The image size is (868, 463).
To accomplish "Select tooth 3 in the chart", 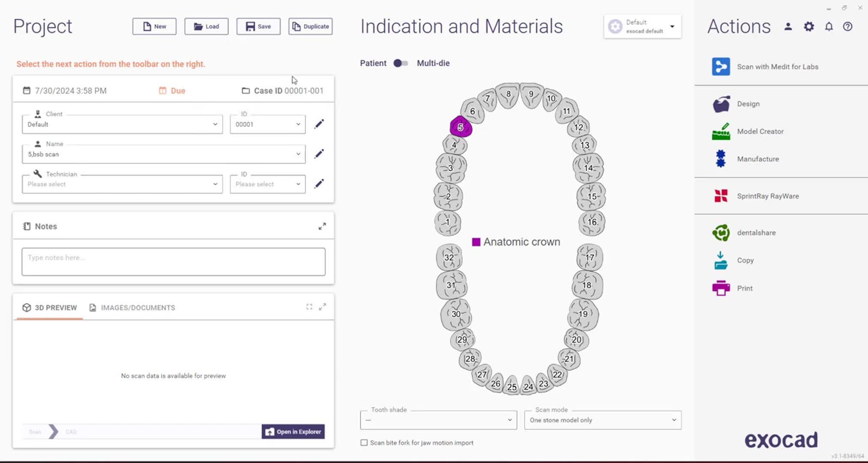I will (x=451, y=168).
